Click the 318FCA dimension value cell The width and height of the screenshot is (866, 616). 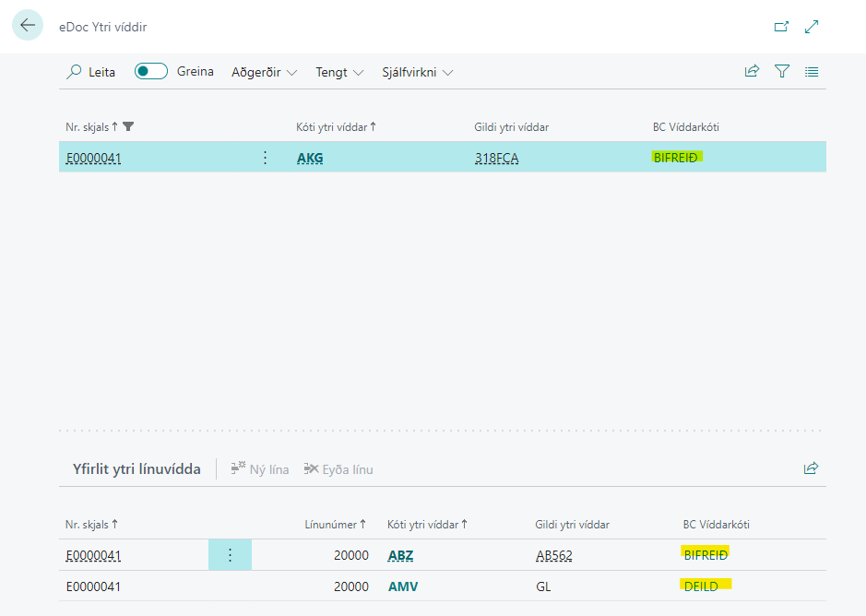point(496,158)
